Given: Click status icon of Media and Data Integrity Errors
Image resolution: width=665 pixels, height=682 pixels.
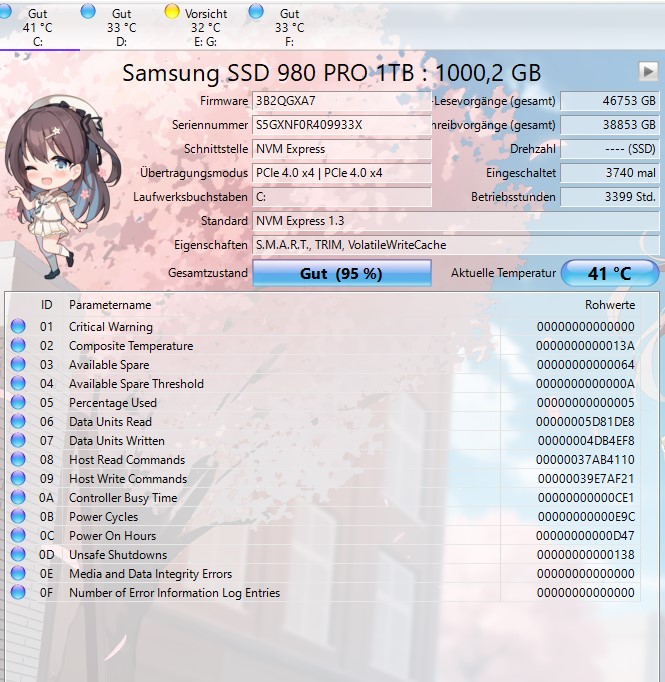Looking at the screenshot, I should coord(18,573).
